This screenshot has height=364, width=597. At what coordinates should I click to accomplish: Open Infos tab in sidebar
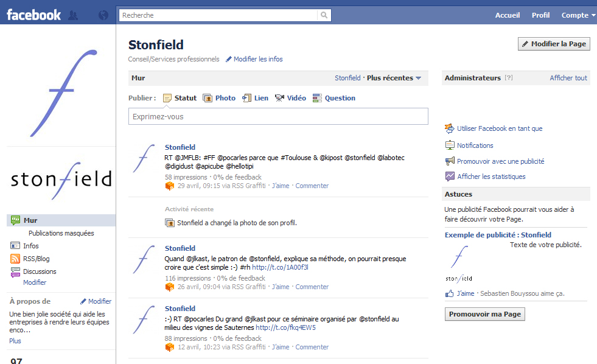[x=31, y=246]
